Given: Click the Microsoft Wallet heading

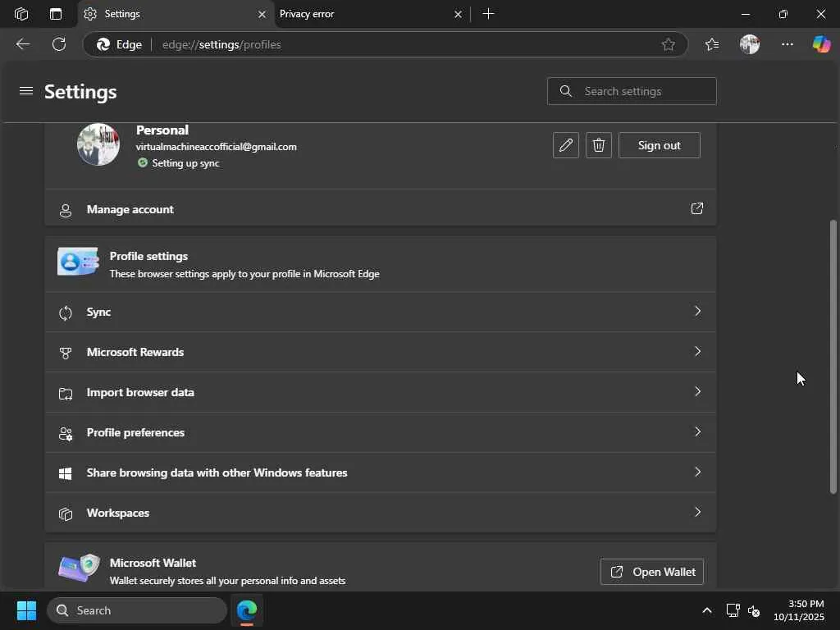Looking at the screenshot, I should click(153, 563).
